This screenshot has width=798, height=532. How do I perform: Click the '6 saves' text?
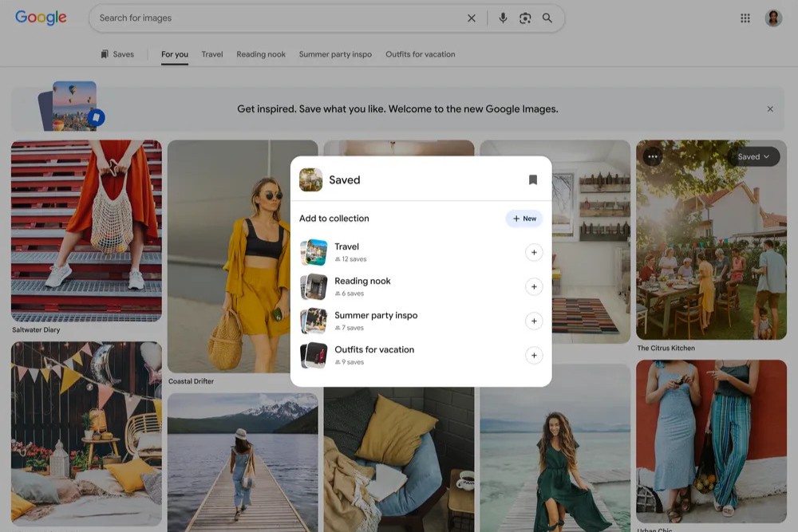[350, 294]
